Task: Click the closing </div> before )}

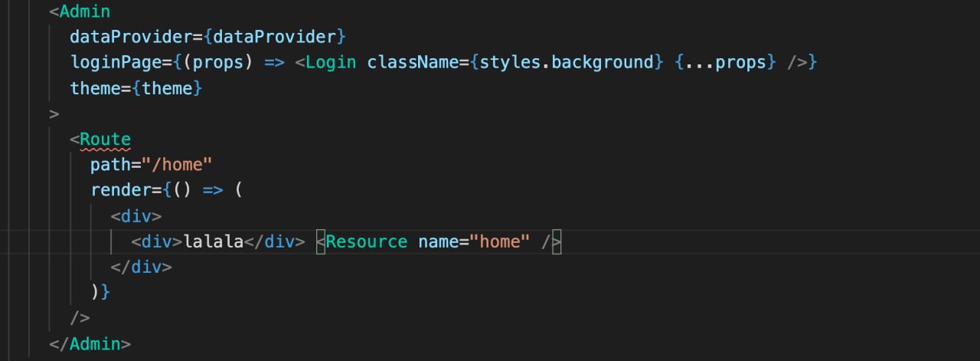Action: click(141, 267)
